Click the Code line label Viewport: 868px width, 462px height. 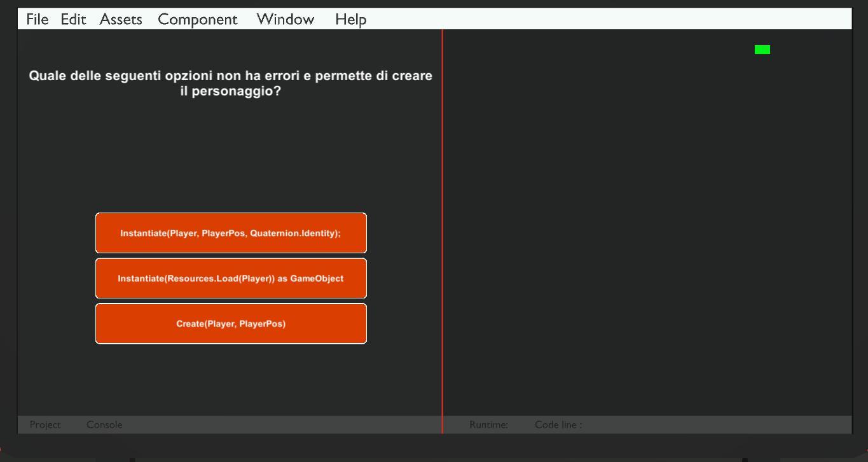pyautogui.click(x=558, y=424)
